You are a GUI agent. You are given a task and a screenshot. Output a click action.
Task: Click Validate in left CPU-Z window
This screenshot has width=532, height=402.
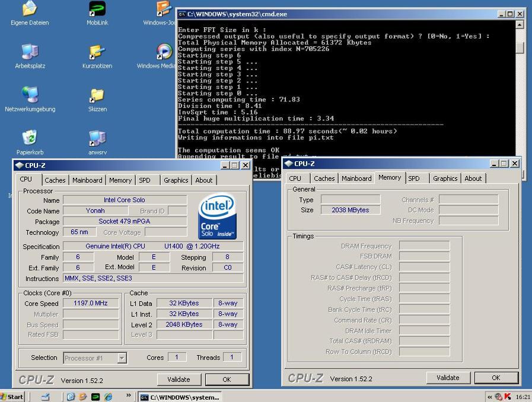coord(179,379)
